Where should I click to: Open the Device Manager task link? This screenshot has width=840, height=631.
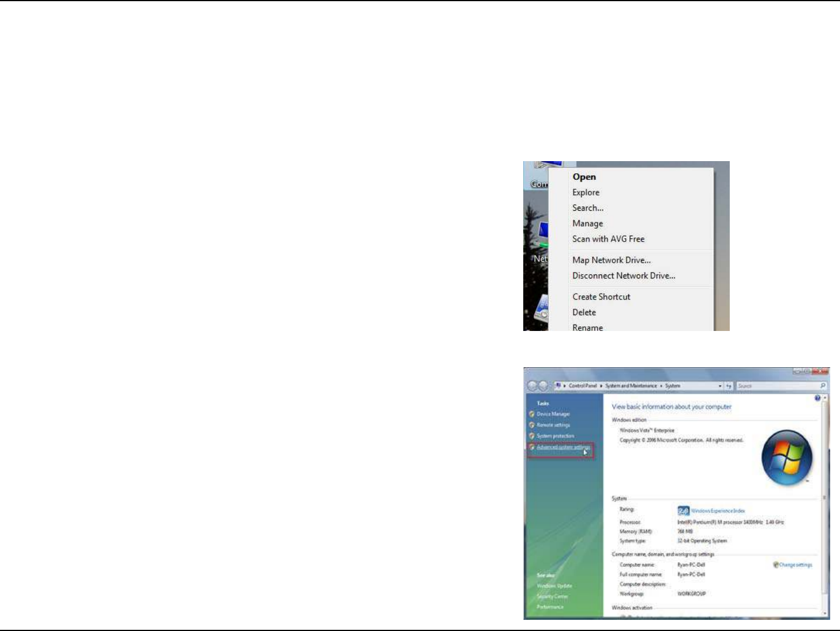click(553, 414)
